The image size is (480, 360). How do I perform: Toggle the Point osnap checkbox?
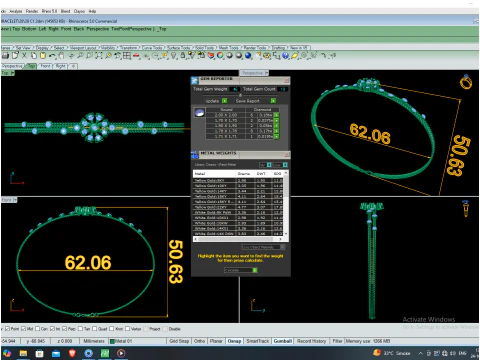pyautogui.click(x=7, y=329)
